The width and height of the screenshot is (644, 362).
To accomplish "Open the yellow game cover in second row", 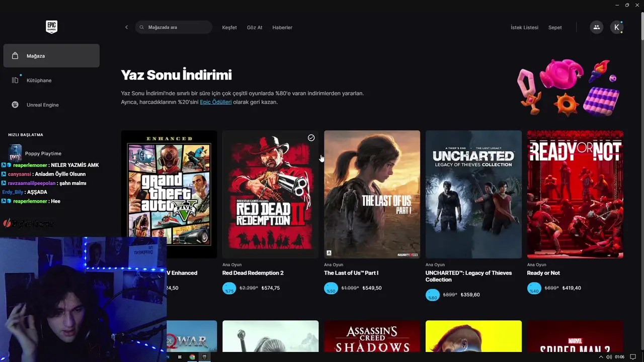I will pyautogui.click(x=473, y=336).
